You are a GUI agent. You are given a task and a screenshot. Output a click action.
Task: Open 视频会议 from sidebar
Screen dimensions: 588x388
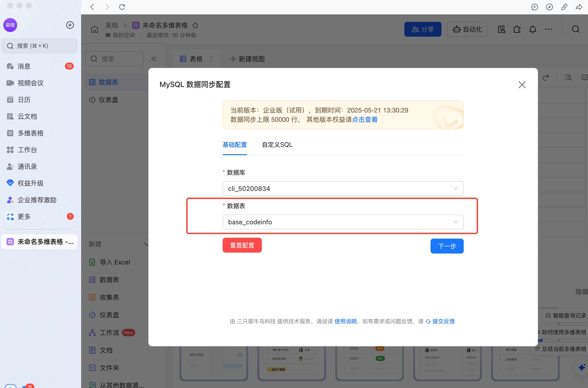pos(30,83)
